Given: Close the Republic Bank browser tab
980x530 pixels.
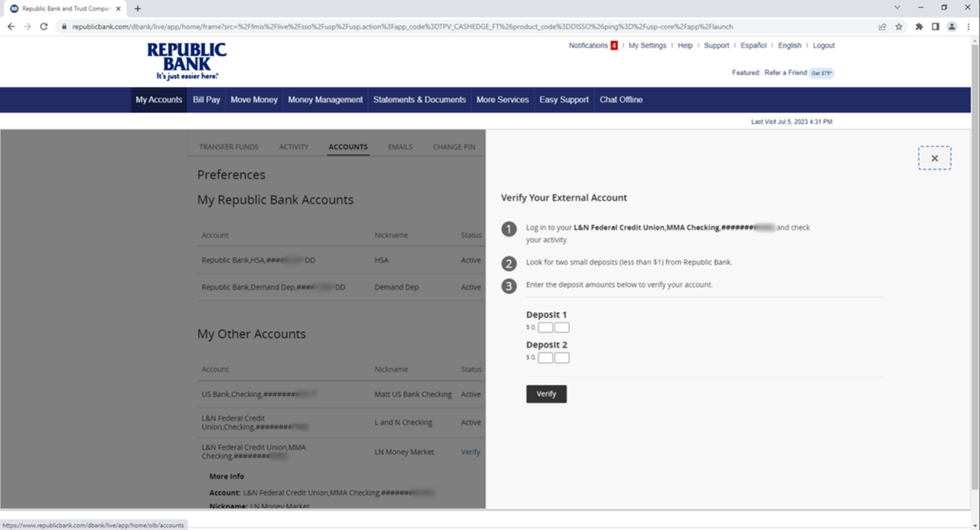Looking at the screenshot, I should point(118,9).
